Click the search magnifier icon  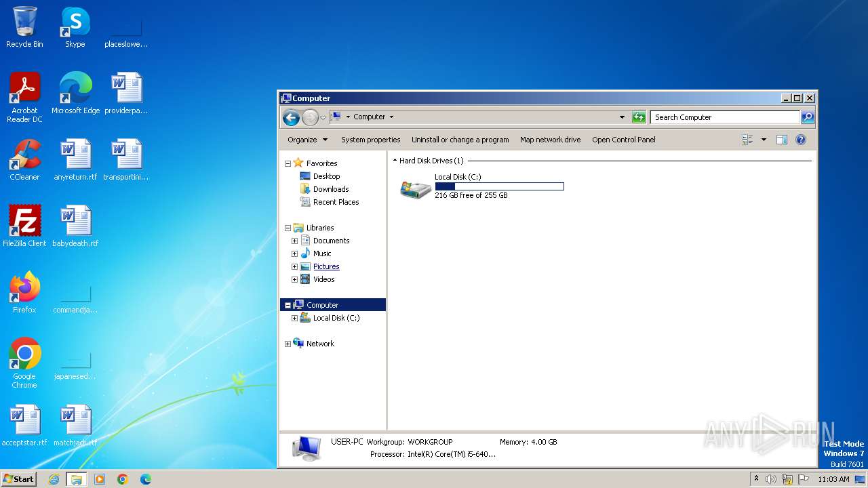coord(807,117)
